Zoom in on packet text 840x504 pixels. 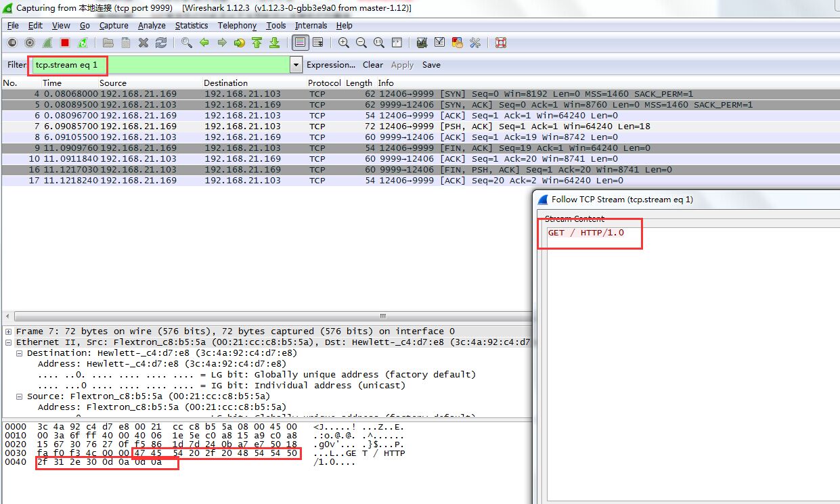click(x=344, y=43)
